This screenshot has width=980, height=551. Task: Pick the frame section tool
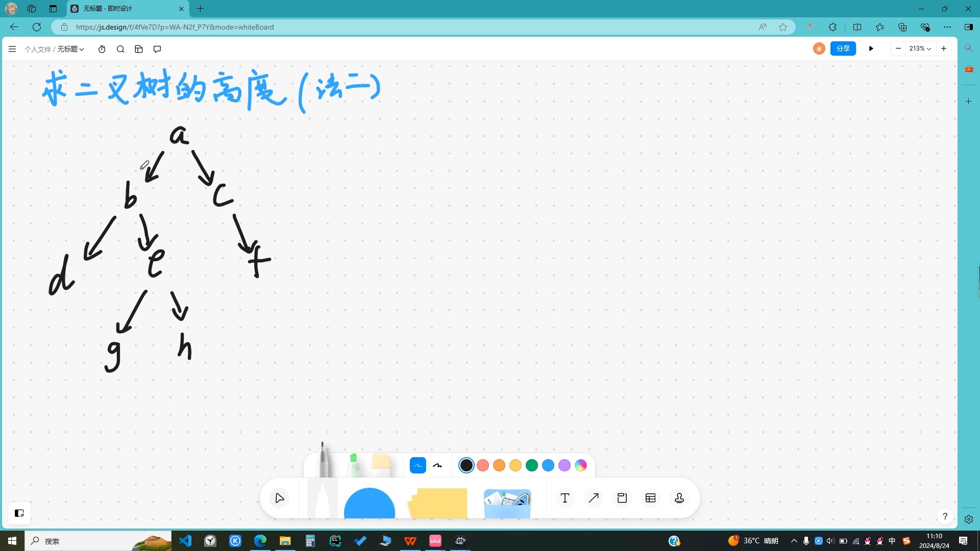pyautogui.click(x=622, y=498)
